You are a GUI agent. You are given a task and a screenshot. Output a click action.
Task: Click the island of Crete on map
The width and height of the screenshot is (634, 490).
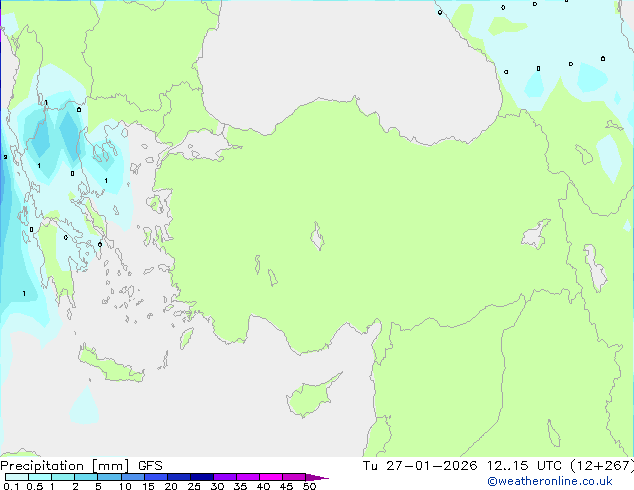click(x=110, y=365)
